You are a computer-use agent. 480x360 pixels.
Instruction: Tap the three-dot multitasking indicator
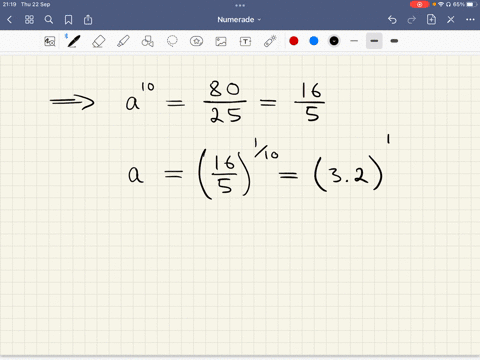click(x=240, y=5)
